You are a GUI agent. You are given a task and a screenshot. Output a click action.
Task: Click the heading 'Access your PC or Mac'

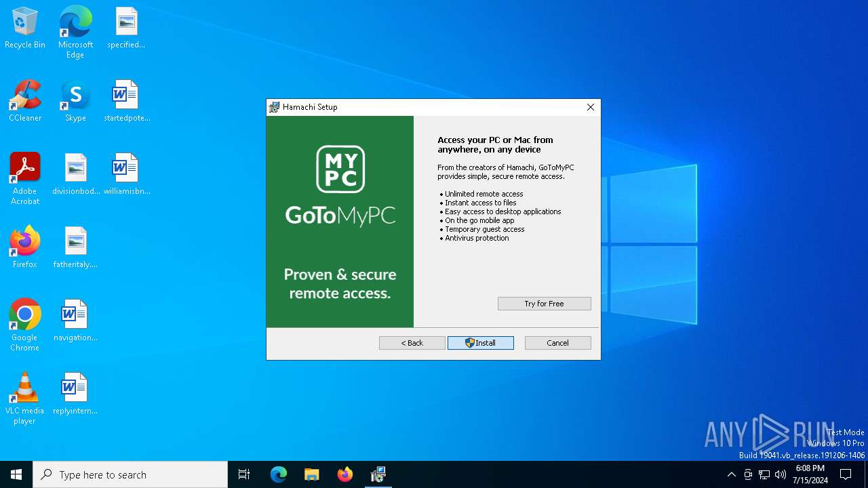coord(495,145)
